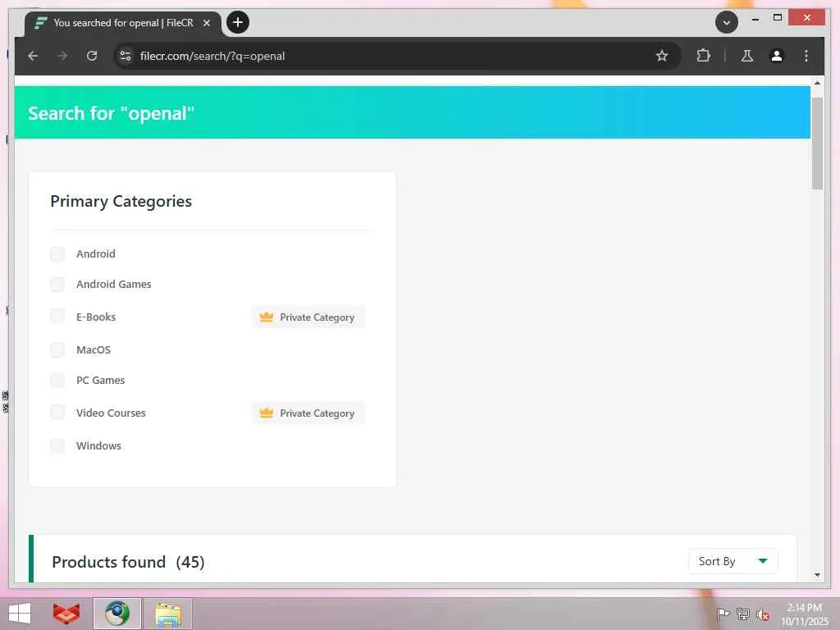
Task: Check the Video Courses category checkbox
Action: pyautogui.click(x=57, y=413)
